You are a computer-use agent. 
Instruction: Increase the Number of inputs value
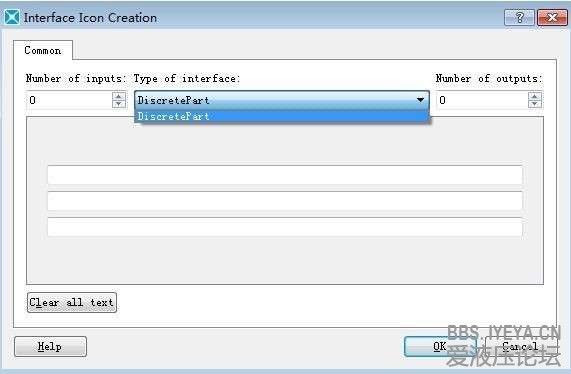[x=119, y=96]
